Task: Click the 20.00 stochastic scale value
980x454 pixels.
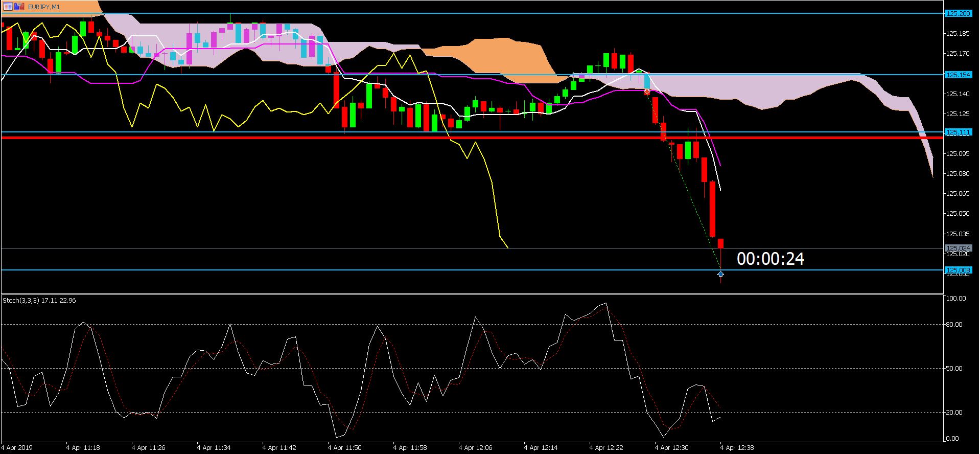Action: pos(954,412)
